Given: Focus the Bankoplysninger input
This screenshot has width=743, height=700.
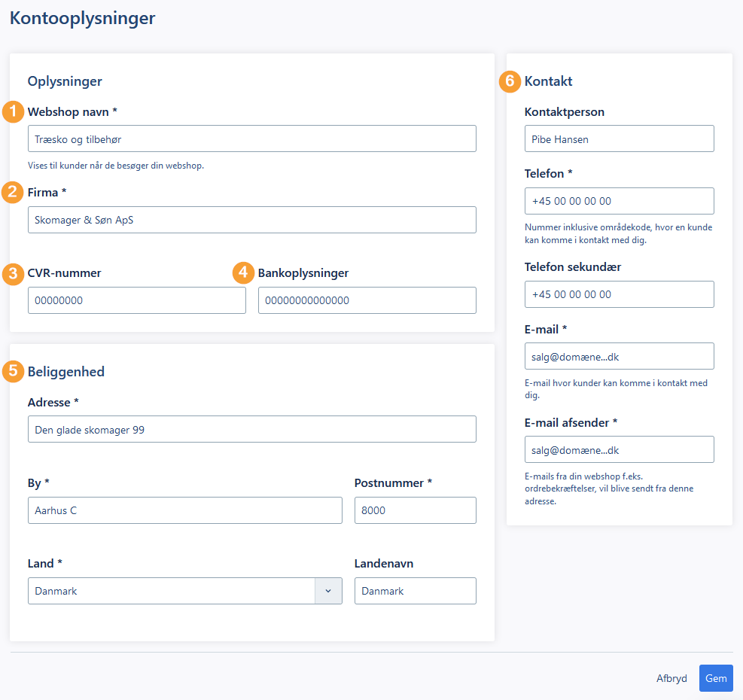Looking at the screenshot, I should [367, 300].
